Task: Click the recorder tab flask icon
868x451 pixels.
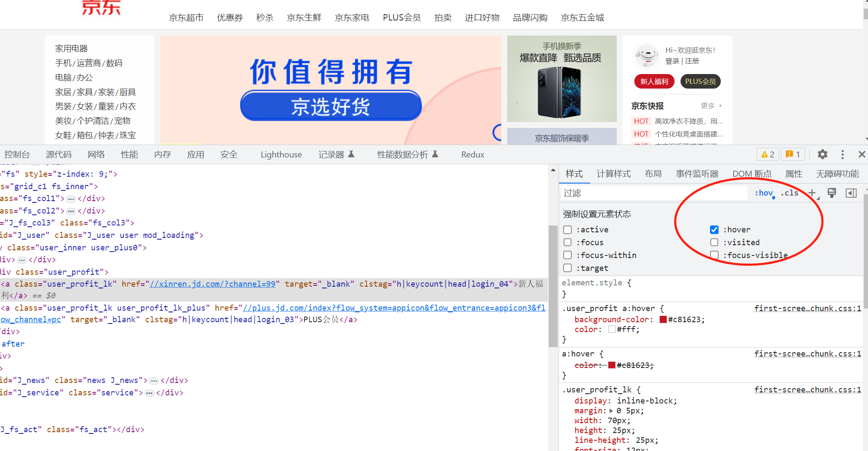Action: coord(351,154)
